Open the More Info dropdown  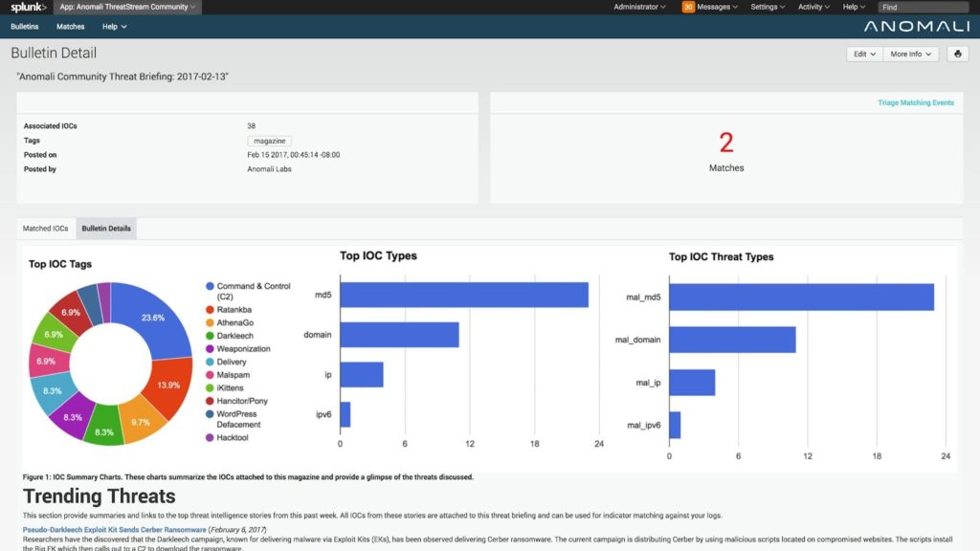911,55
